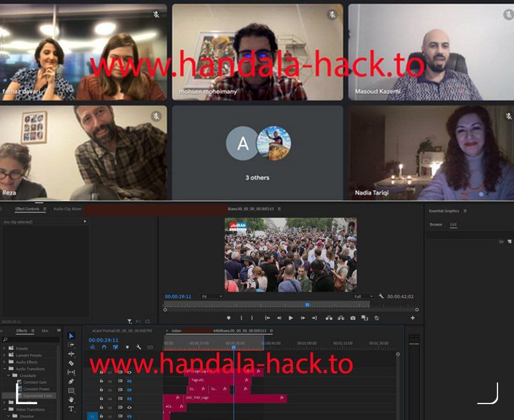Screen dimensions: 514x420
Task: Collapse the Dissolve folder
Action: 9,416
